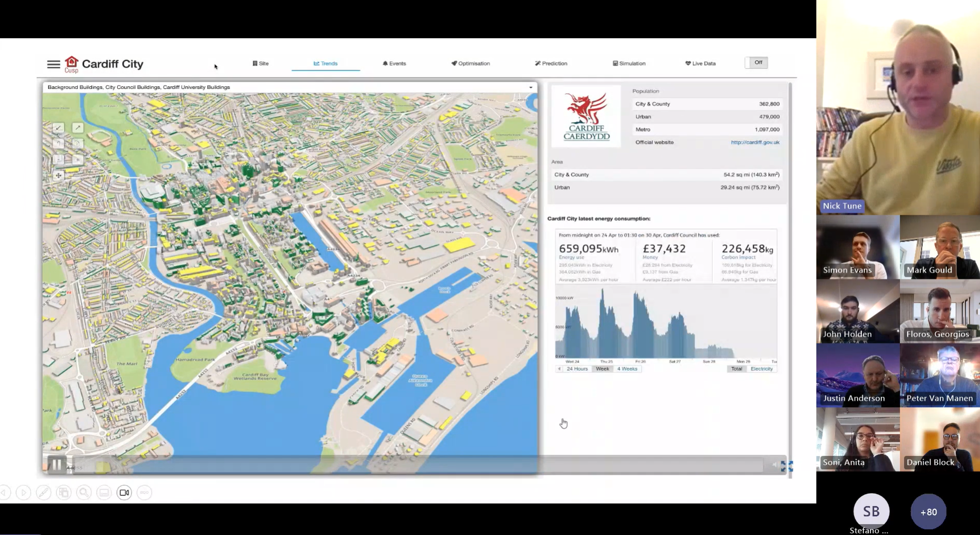980x535 pixels.
Task: Switch chart to Electricity view
Action: (x=761, y=369)
